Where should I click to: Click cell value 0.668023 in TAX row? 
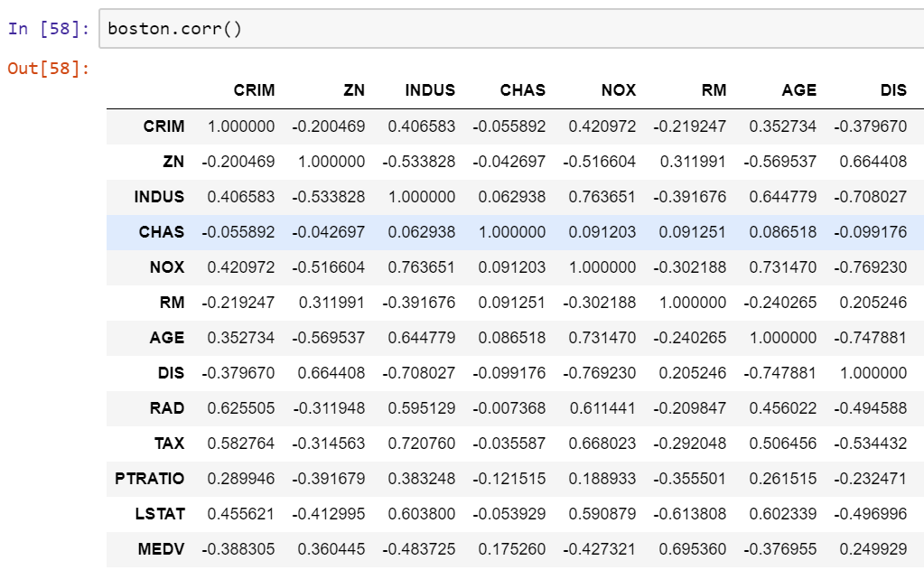click(x=602, y=444)
